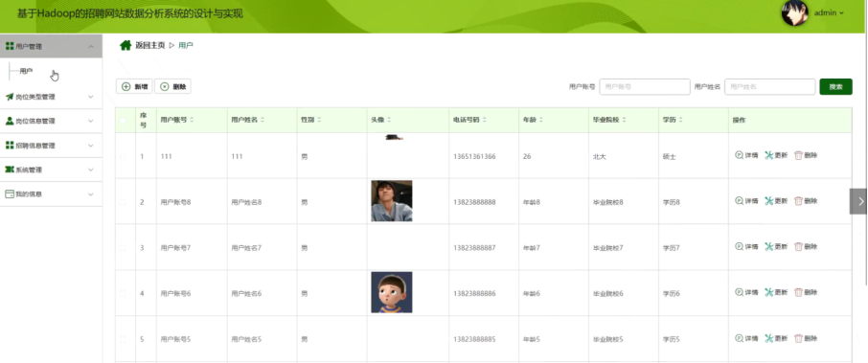The width and height of the screenshot is (868, 363).
Task: Click the 毕业院校7 cell
Action: (607, 248)
